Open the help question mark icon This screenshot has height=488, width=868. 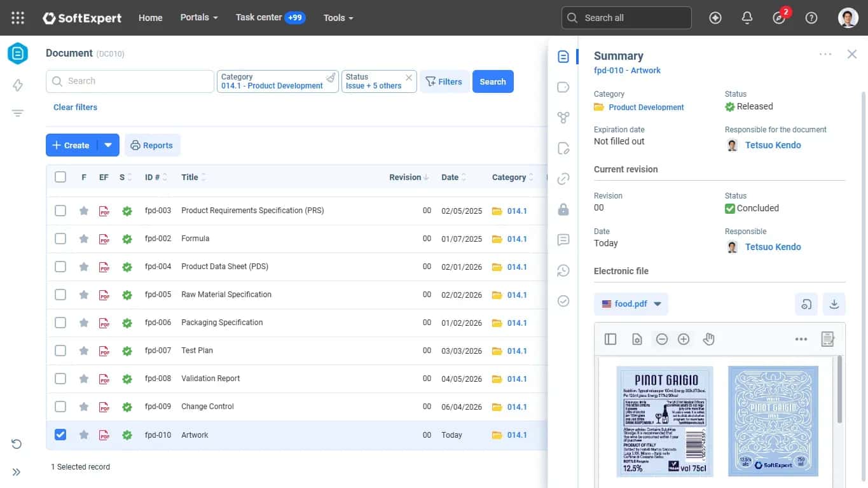coord(811,18)
